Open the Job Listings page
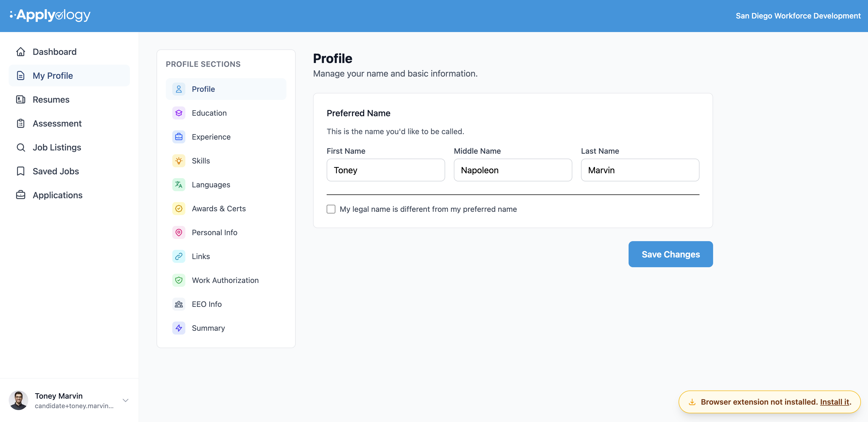The image size is (868, 422). (69, 147)
